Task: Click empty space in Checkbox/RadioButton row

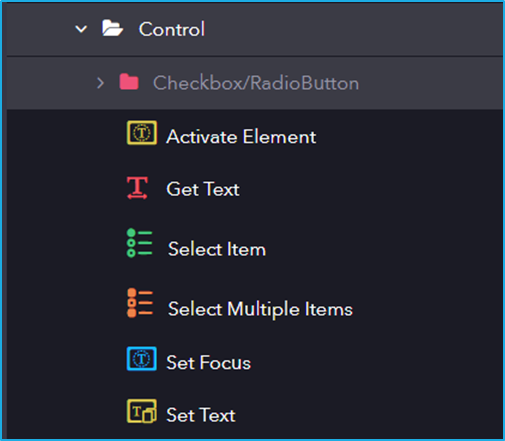Action: pos(430,83)
